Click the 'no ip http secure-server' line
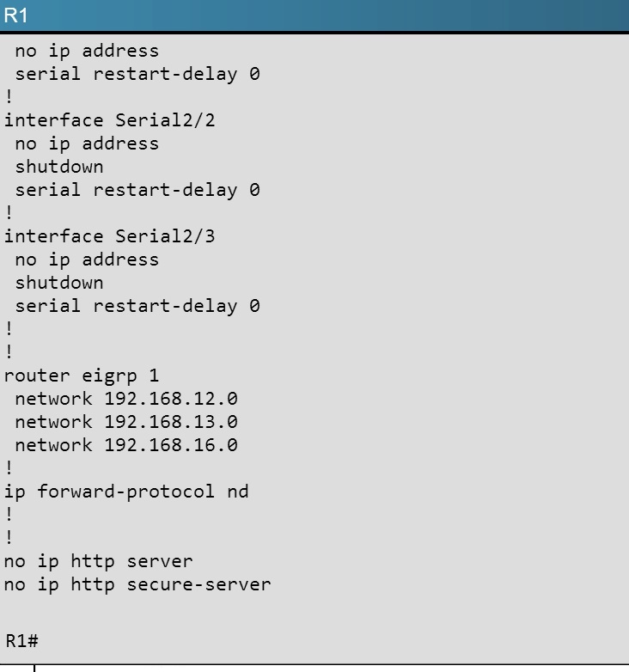Screen dimensions: 629x672 coord(137,584)
